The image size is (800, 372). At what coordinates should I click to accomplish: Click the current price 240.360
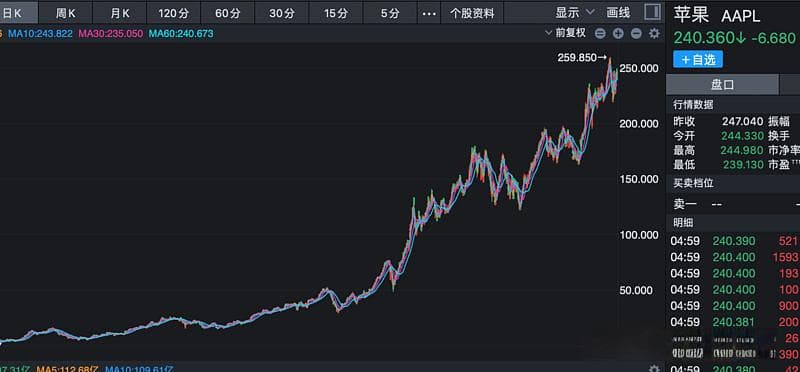704,38
